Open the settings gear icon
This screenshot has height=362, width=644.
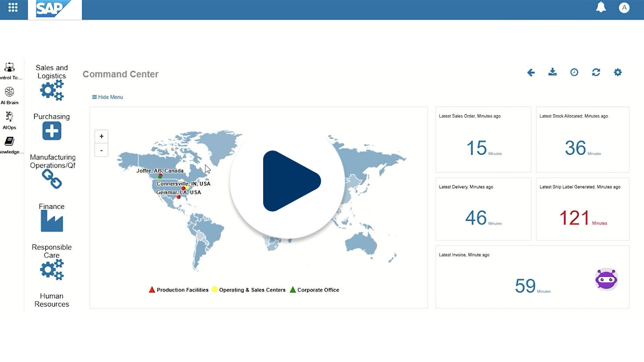tap(618, 72)
